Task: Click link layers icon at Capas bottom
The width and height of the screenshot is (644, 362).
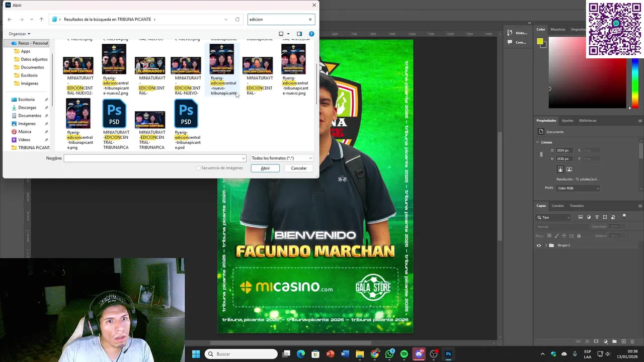Action: pyautogui.click(x=578, y=342)
